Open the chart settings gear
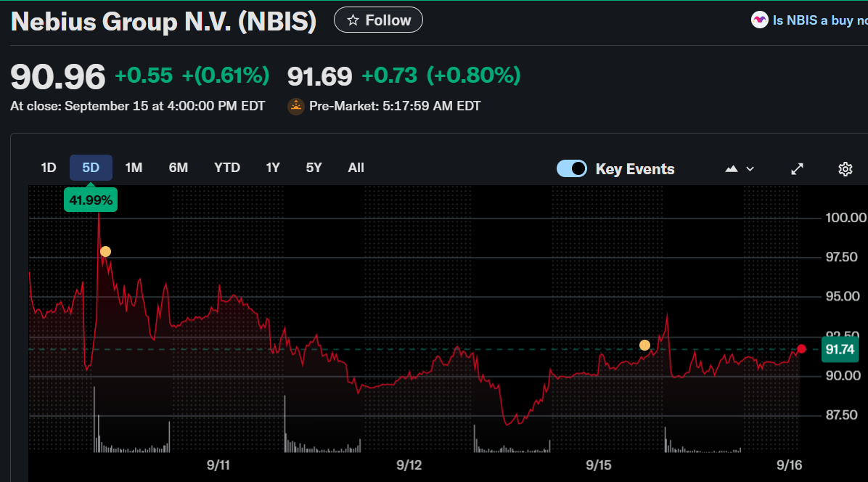868x482 pixels. coord(845,169)
